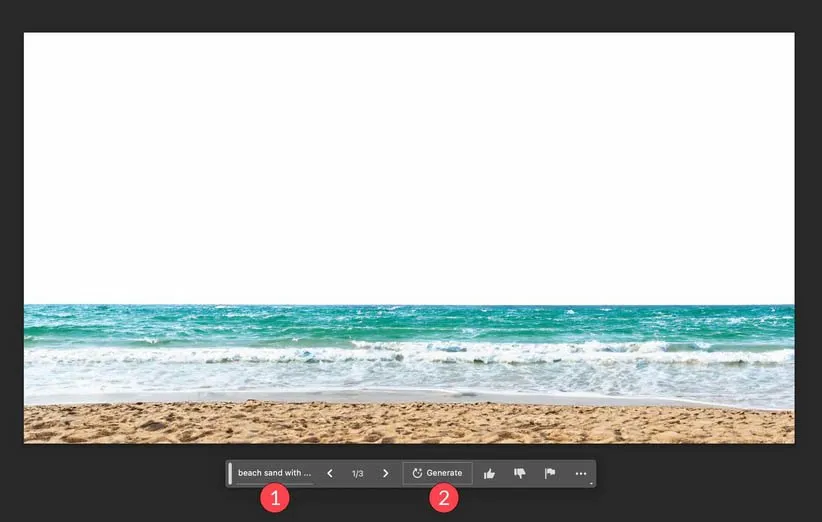
Task: Click the red number 2 badge
Action: click(444, 498)
